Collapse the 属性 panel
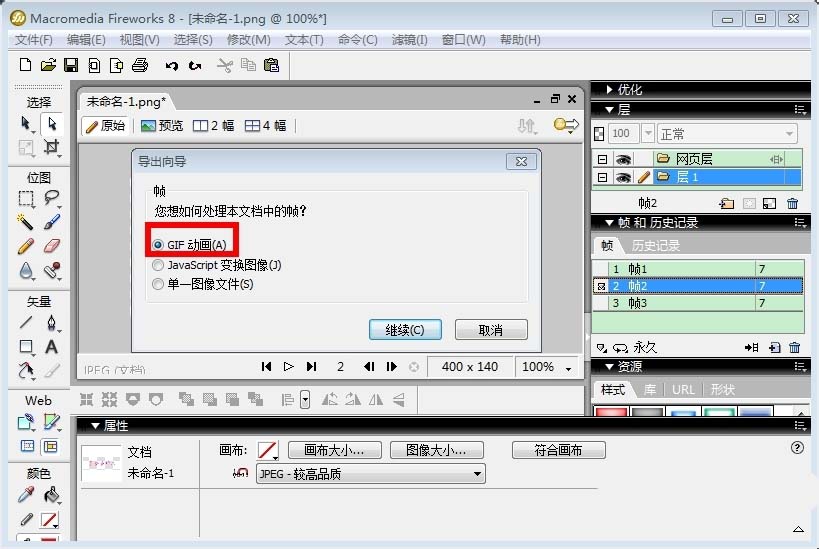The image size is (819, 549). pos(95,426)
